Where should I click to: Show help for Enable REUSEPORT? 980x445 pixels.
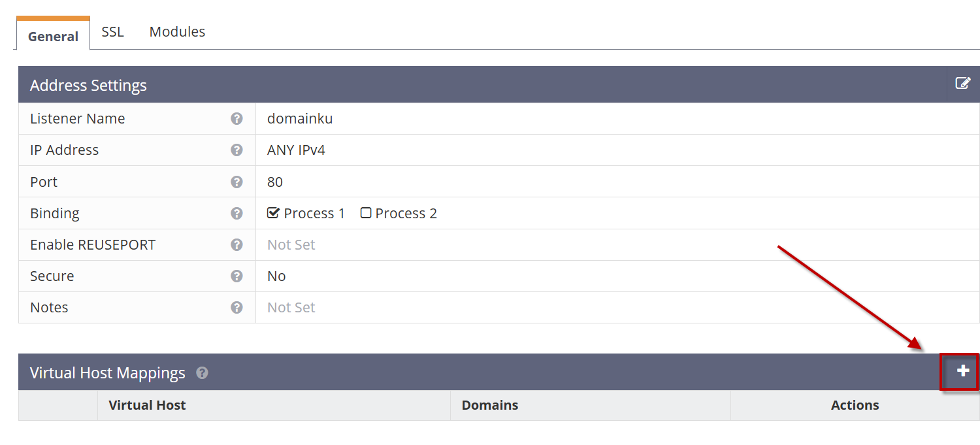(237, 245)
